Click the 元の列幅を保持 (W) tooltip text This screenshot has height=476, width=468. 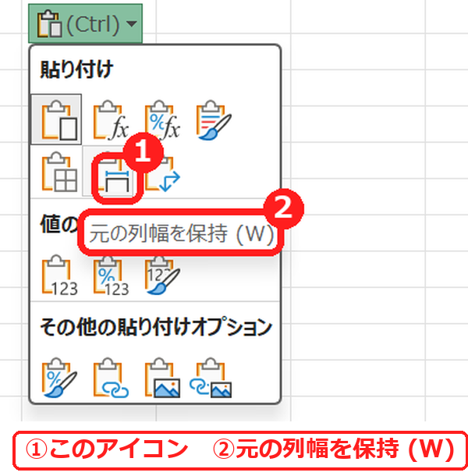(182, 233)
